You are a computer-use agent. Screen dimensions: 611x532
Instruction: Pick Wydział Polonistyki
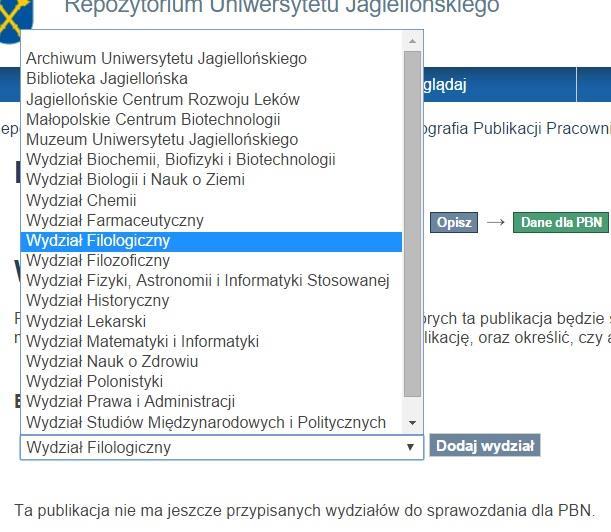[x=211, y=382]
